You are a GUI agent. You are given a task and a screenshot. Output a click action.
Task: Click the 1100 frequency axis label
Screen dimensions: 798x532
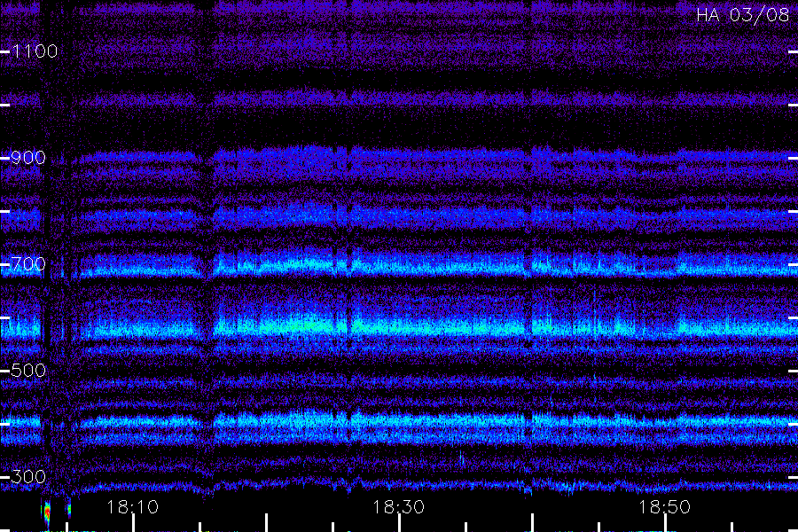(35, 51)
